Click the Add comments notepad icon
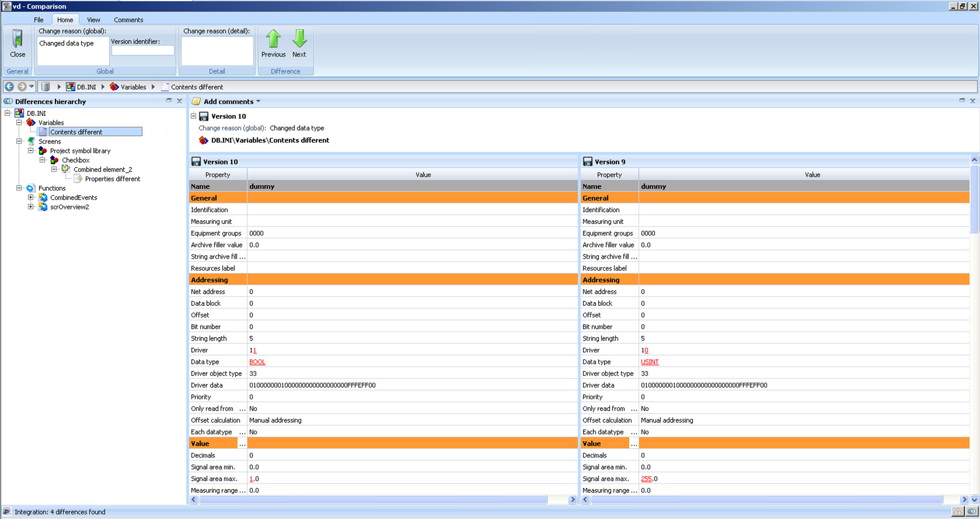This screenshot has width=980, height=519. tap(197, 101)
